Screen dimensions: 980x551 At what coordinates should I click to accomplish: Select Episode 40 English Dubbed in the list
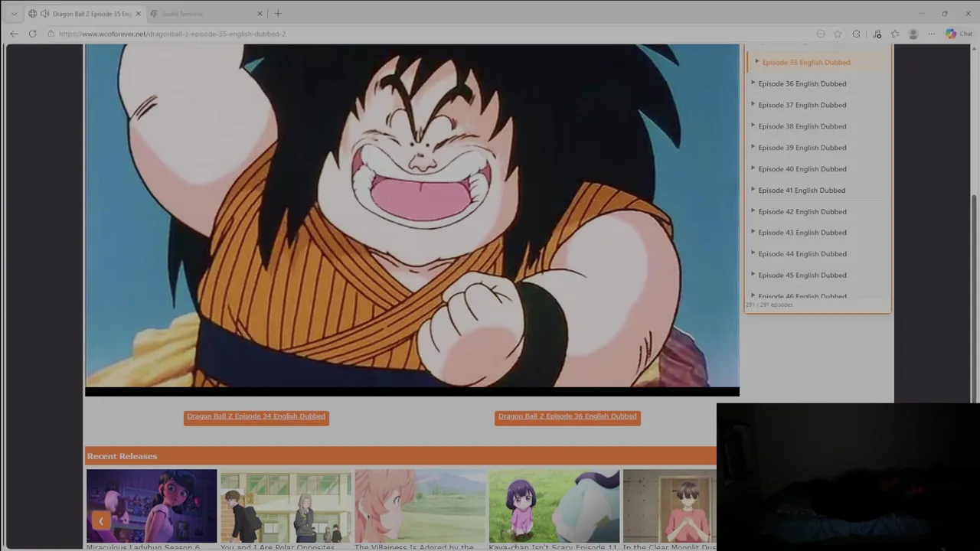click(x=802, y=169)
